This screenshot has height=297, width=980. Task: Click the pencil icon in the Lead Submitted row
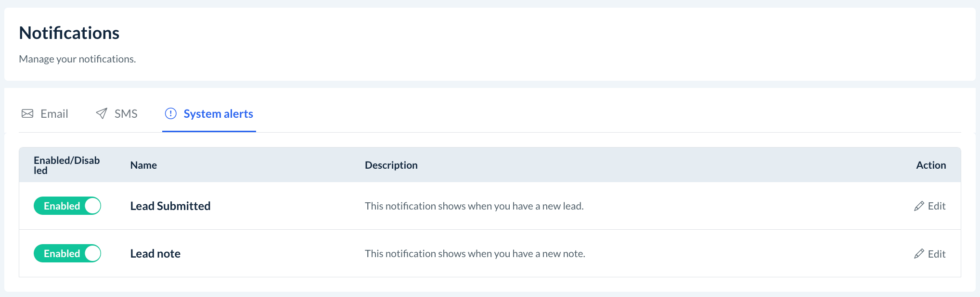[919, 206]
